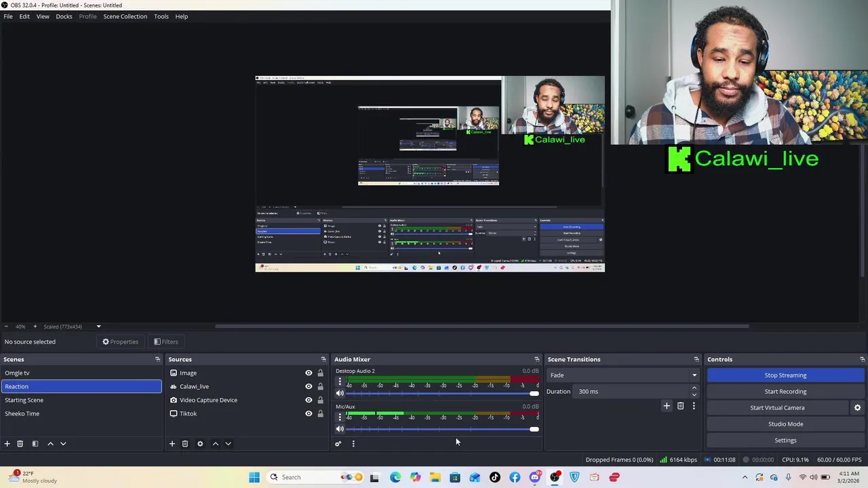Move source down in Sources toolbar
The image size is (868, 488).
click(228, 444)
